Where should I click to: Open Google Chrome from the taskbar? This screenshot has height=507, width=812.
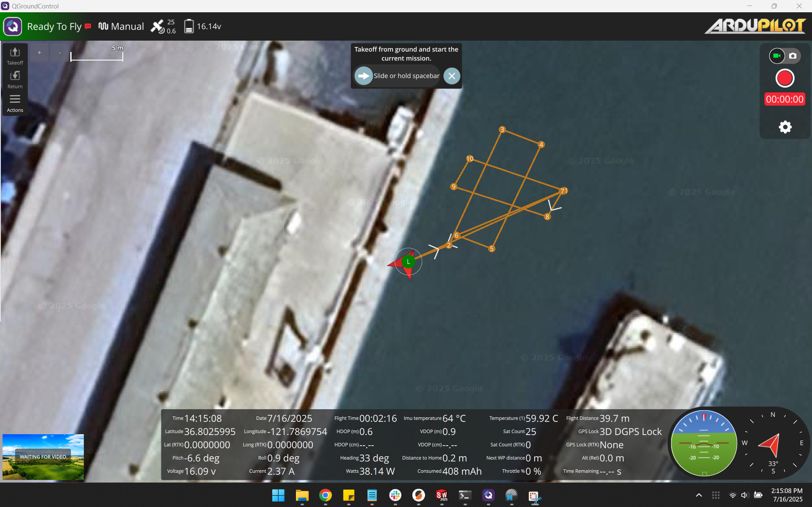click(x=325, y=495)
